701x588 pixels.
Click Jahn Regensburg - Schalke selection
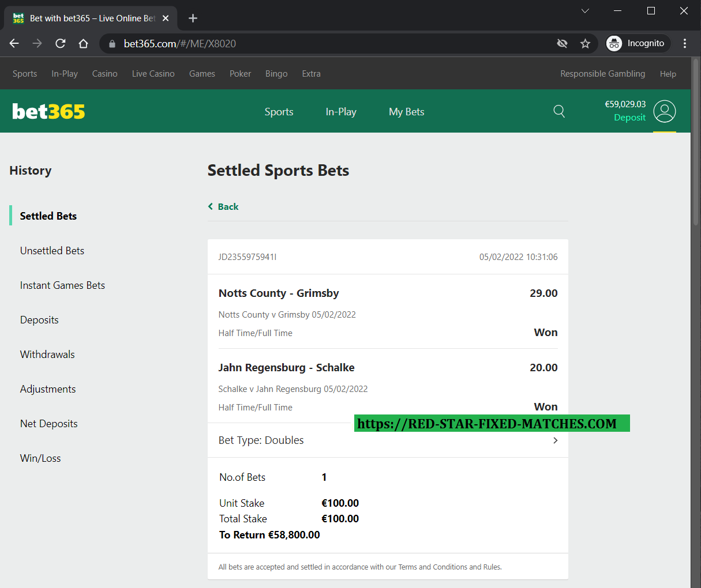pyautogui.click(x=287, y=368)
